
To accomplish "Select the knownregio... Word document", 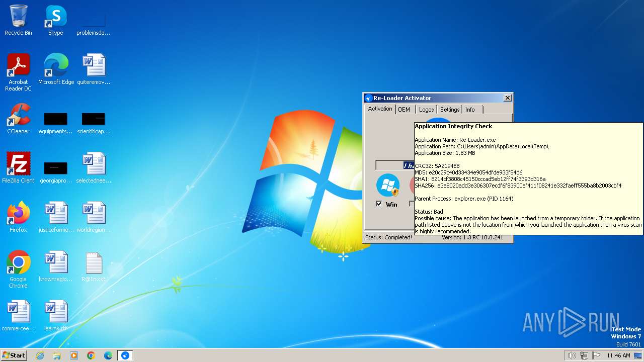I will click(56, 266).
